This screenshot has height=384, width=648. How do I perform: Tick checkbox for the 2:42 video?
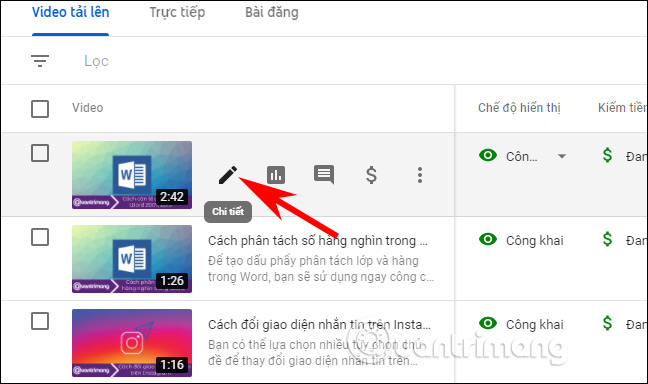[40, 153]
